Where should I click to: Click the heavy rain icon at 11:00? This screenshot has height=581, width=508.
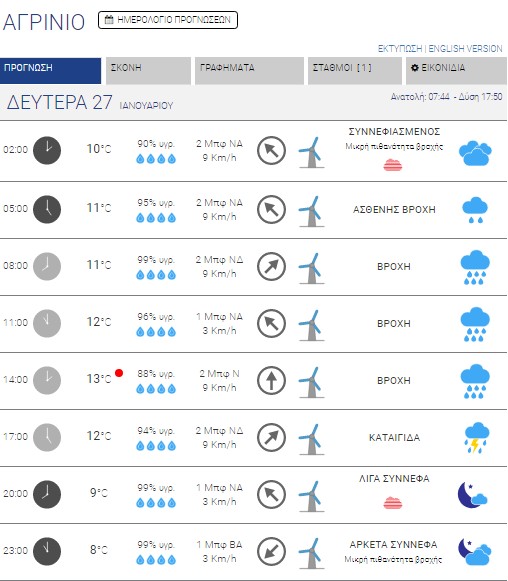coord(475,324)
